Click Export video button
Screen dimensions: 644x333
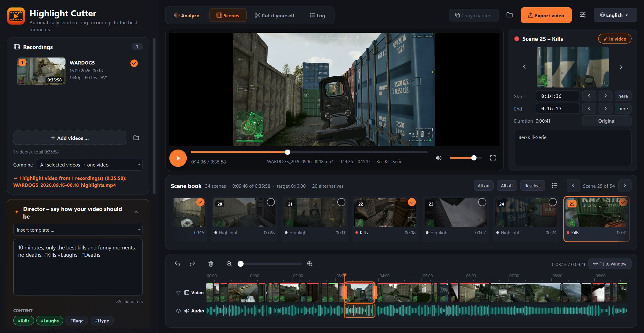click(546, 15)
